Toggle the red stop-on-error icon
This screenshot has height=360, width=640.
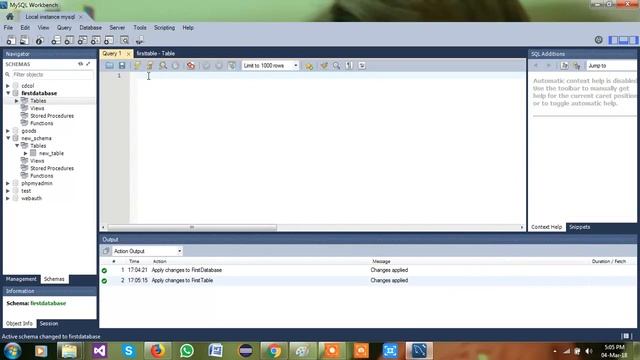[x=191, y=65]
